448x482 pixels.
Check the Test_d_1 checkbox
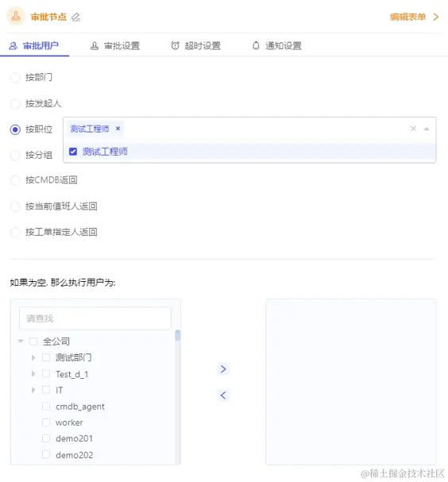tap(46, 374)
